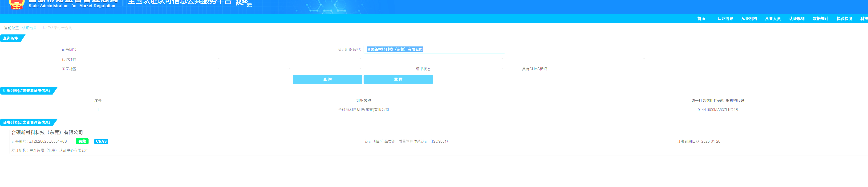Click the 认e云 logo in header
The width and height of the screenshot is (868, 187).
(244, 3)
